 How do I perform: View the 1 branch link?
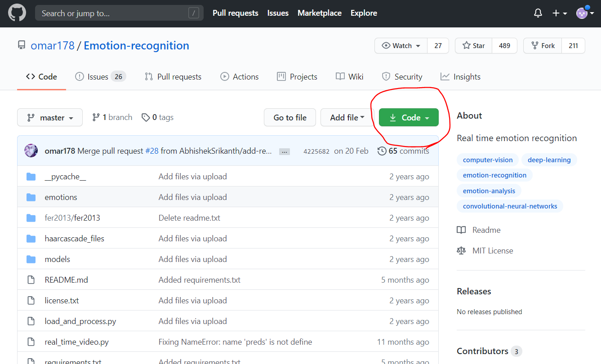(112, 117)
